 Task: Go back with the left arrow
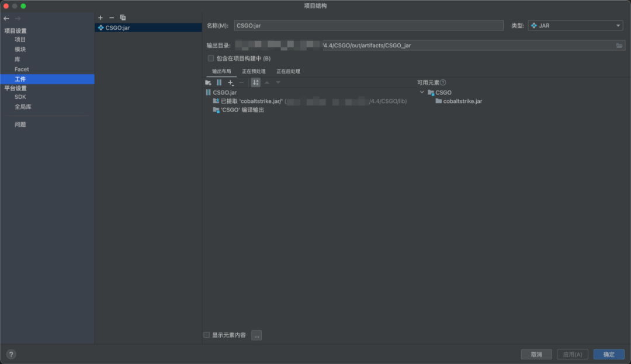click(x=6, y=19)
